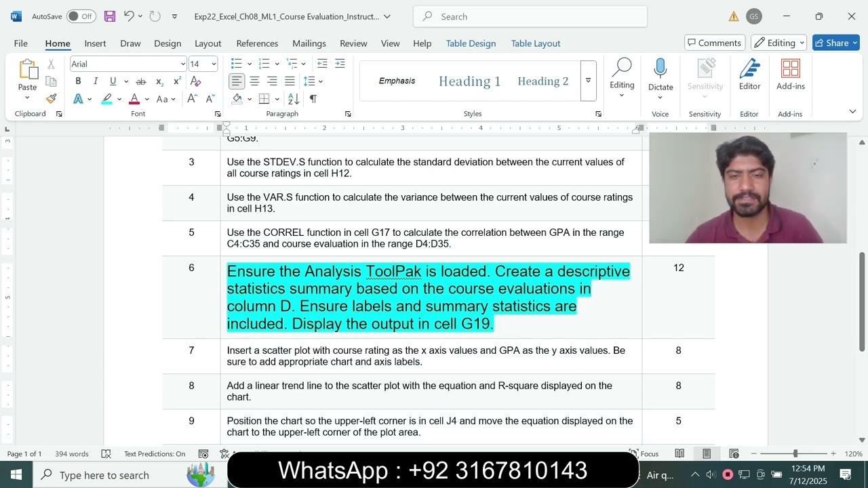This screenshot has width=868, height=488.
Task: Open the Table Design tab
Action: pyautogui.click(x=471, y=43)
